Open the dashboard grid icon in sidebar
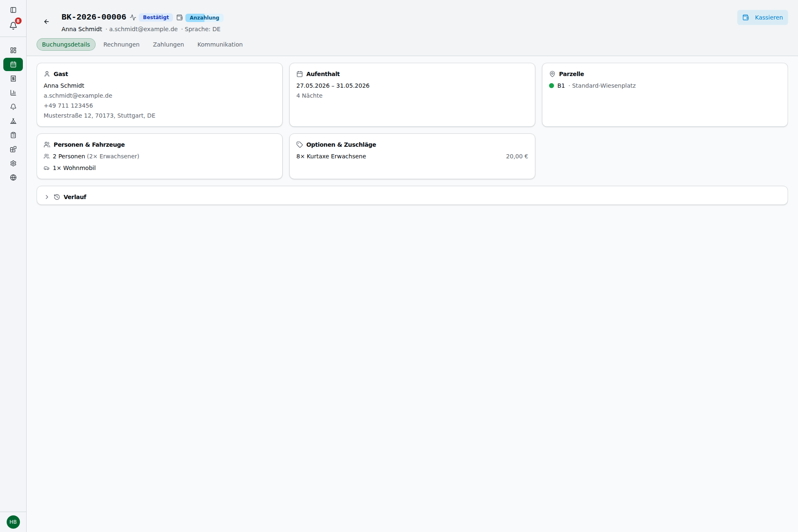 pyautogui.click(x=13, y=50)
